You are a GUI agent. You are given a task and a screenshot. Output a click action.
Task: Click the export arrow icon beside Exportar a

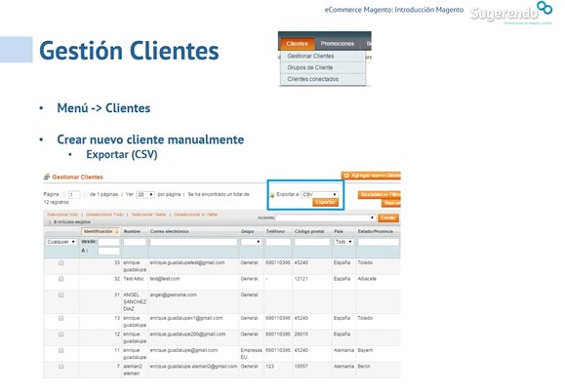(272, 195)
